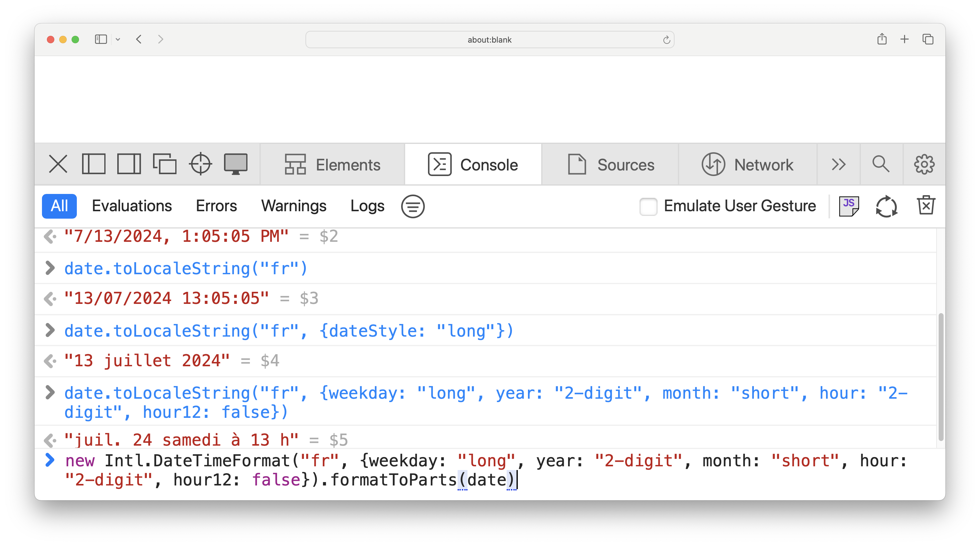The width and height of the screenshot is (980, 546).
Task: Open the console filter options icon
Action: point(413,206)
